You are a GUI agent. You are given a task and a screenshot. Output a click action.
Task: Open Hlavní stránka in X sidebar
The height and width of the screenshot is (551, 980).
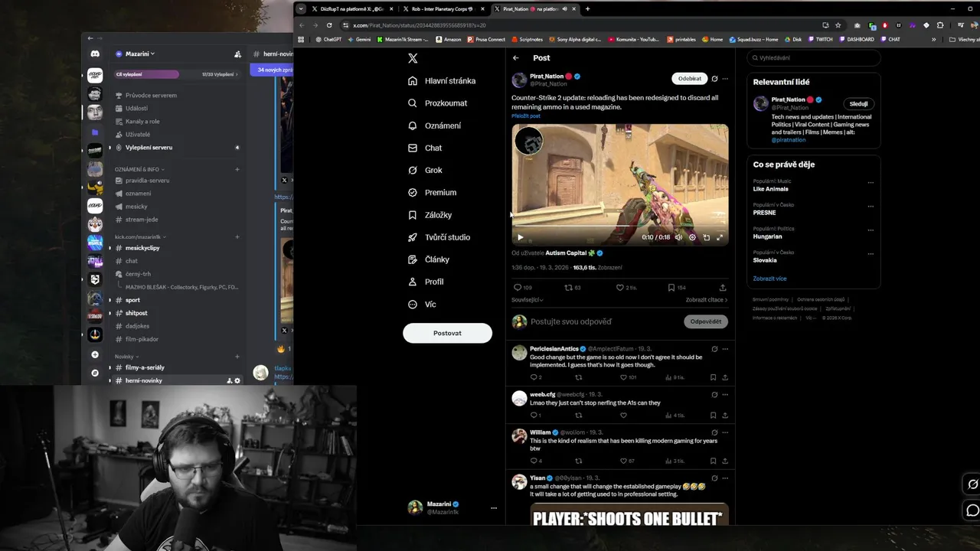442,80
